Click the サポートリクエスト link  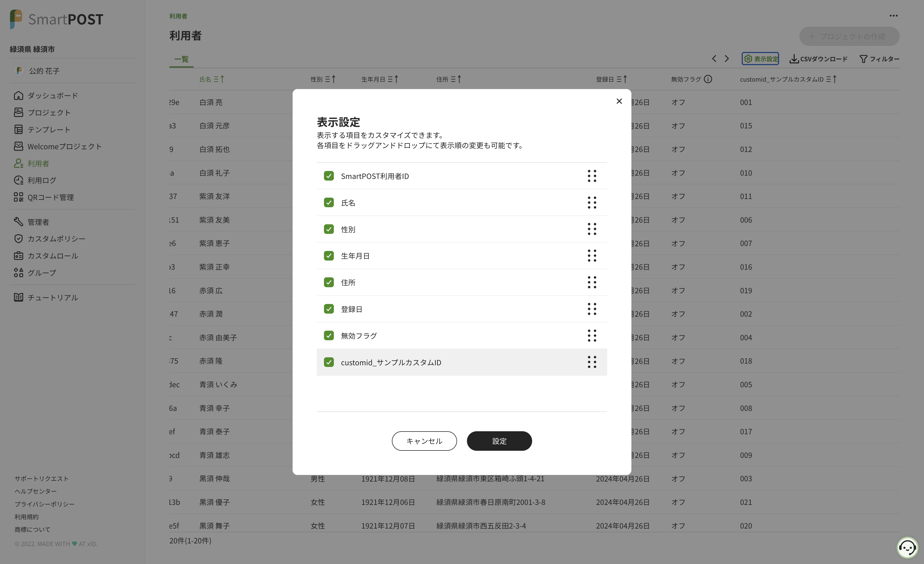click(42, 479)
